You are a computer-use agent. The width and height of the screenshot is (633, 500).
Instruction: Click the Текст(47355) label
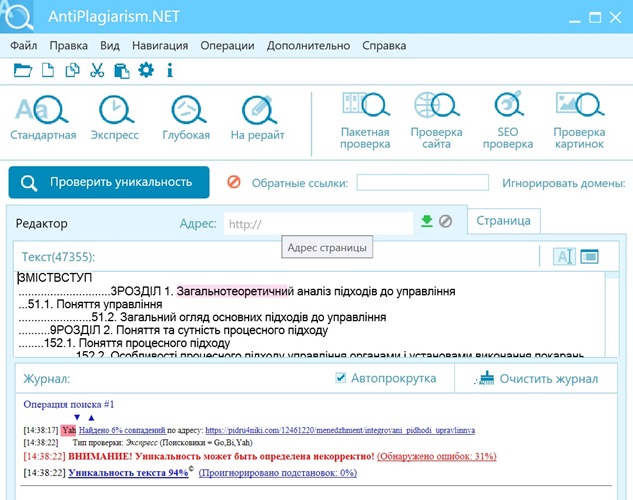point(58,257)
